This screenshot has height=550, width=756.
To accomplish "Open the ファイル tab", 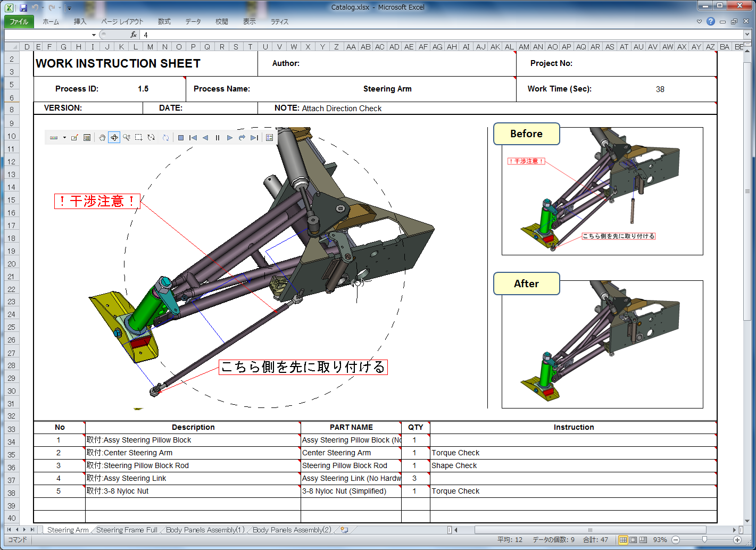I will 19,22.
